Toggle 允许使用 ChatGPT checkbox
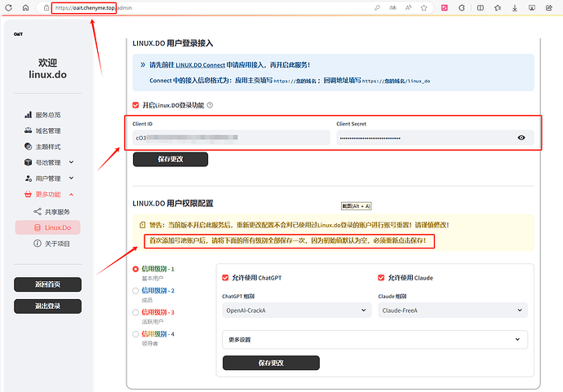The width and height of the screenshot is (563, 392). pos(225,278)
